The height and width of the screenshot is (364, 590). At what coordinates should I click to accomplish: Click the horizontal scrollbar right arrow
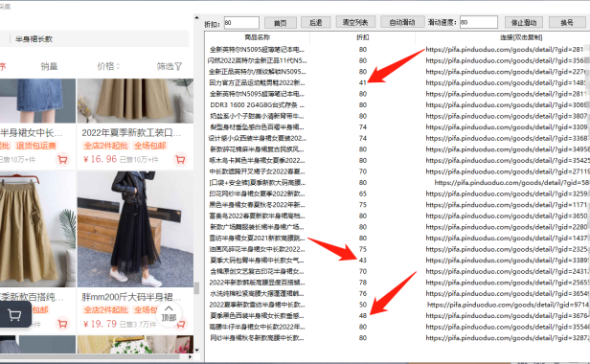[x=190, y=356]
